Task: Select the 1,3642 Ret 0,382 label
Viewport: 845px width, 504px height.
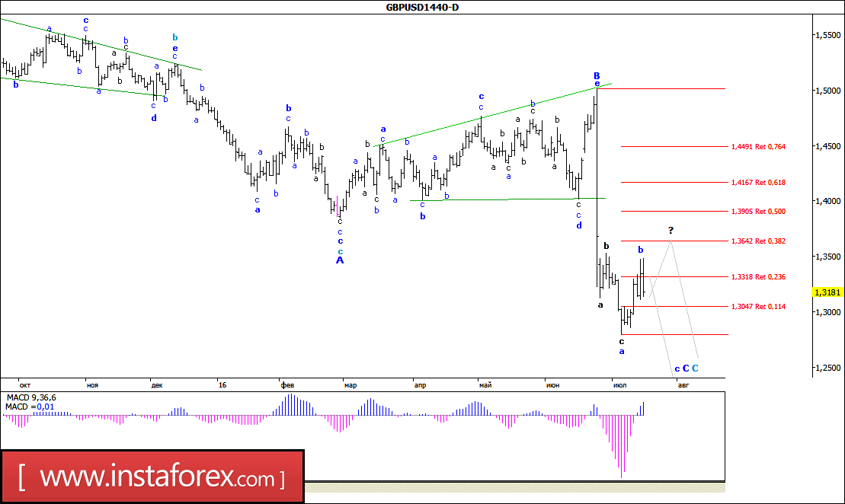Action: 758,241
